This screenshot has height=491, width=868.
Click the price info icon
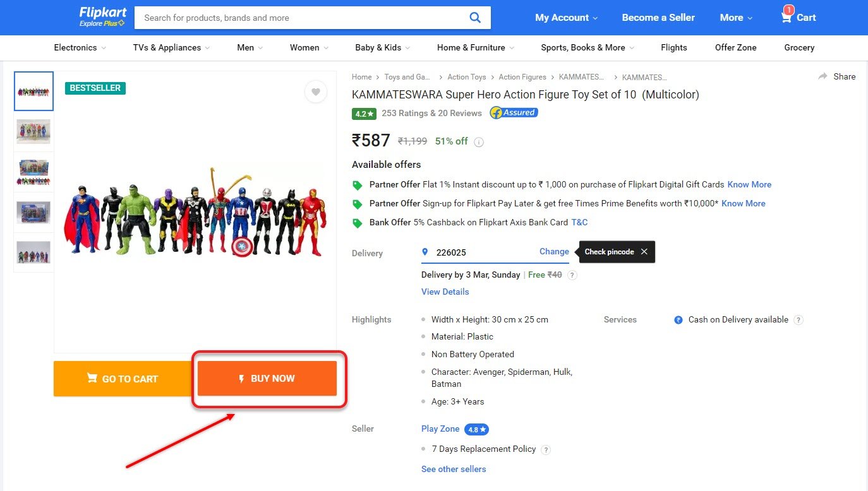(479, 142)
